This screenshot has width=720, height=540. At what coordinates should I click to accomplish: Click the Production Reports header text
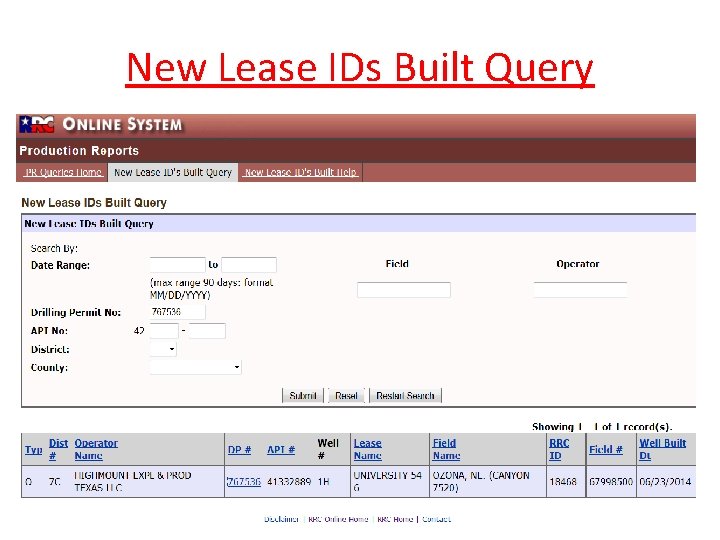click(79, 151)
